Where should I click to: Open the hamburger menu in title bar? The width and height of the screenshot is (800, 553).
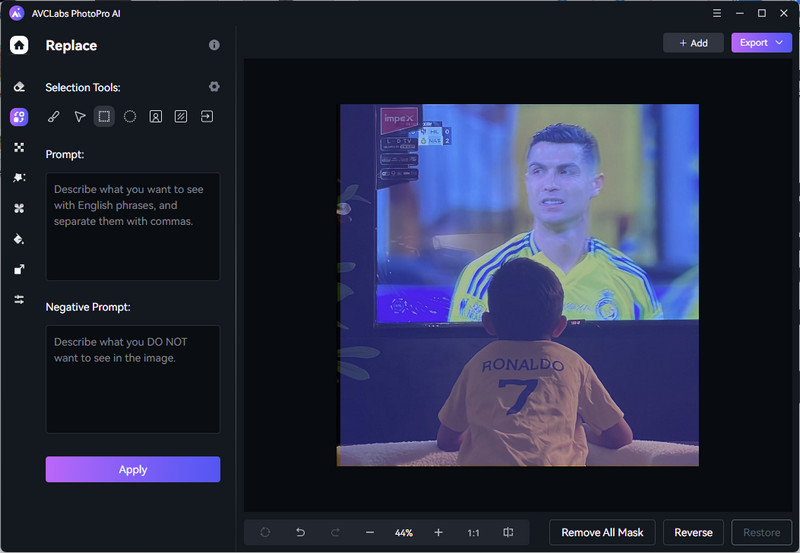717,13
